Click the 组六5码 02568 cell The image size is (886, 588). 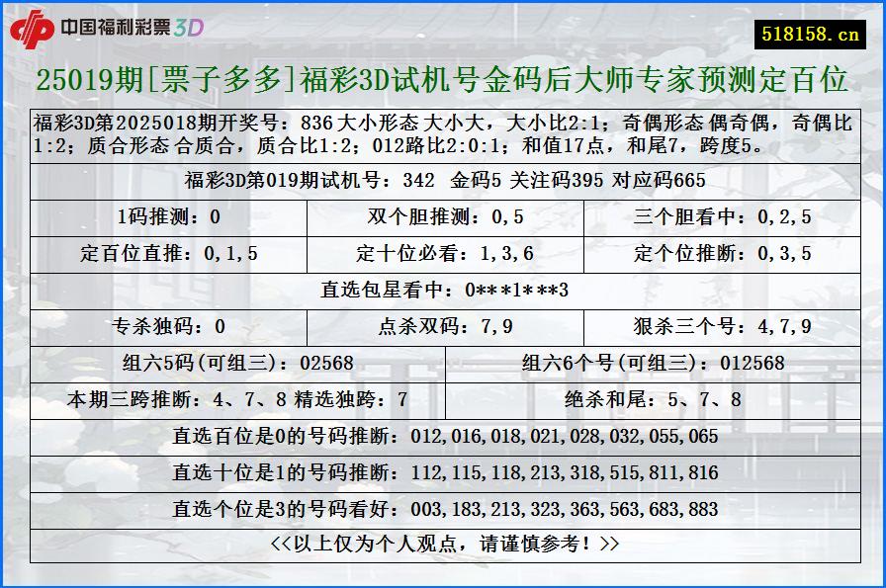tap(240, 363)
